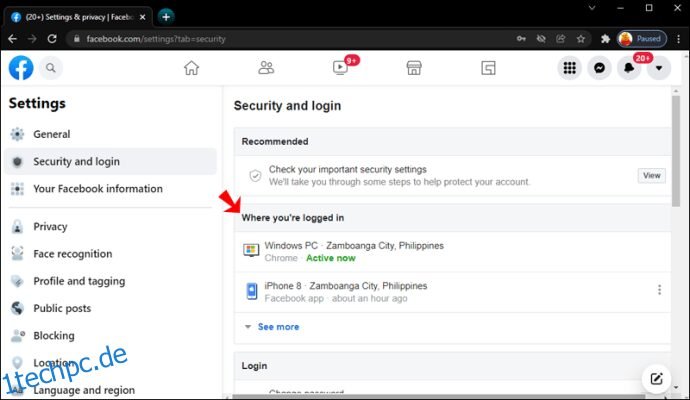Open Profile and tagging settings
Image resolution: width=690 pixels, height=400 pixels.
(x=110, y=281)
